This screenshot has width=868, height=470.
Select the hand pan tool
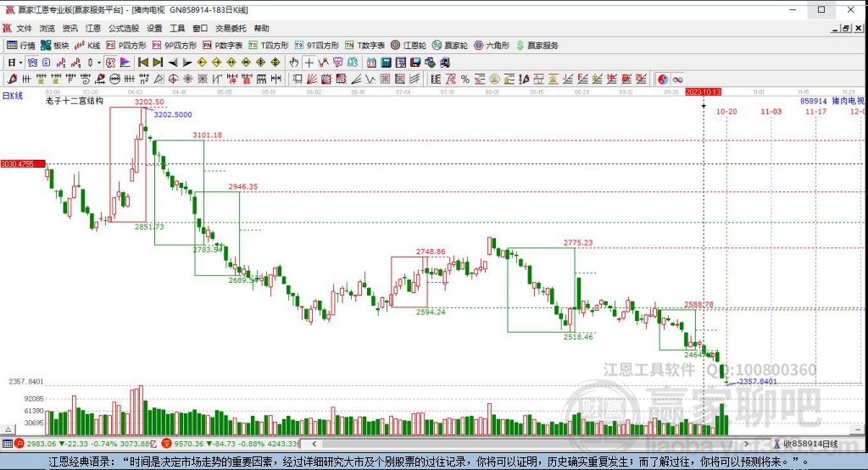(x=294, y=63)
